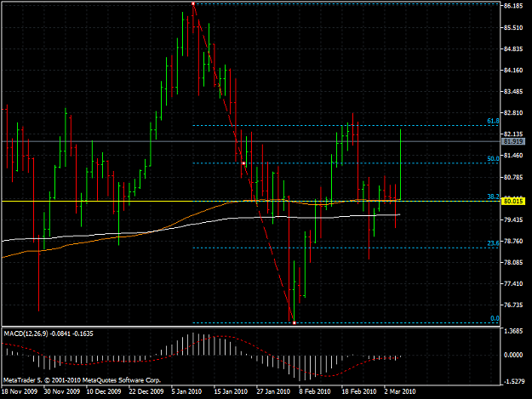The height and width of the screenshot is (399, 532).
Task: Click the Fibonacci anchor point at the bottom low
Action: pyautogui.click(x=295, y=322)
